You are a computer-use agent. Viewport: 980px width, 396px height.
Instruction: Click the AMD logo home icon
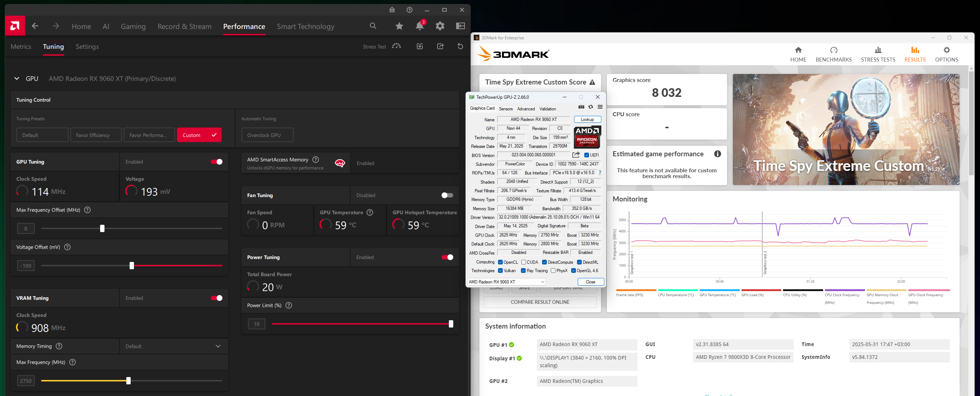tap(15, 26)
